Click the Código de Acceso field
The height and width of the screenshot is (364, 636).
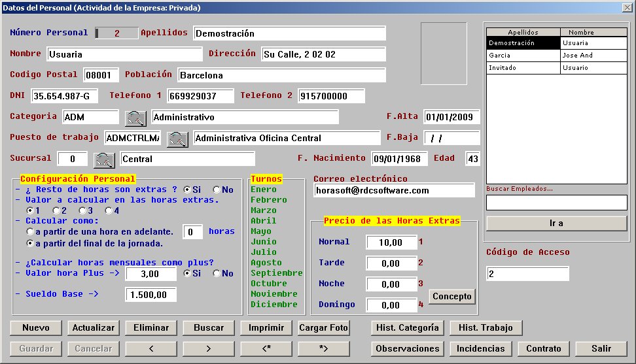click(527, 274)
